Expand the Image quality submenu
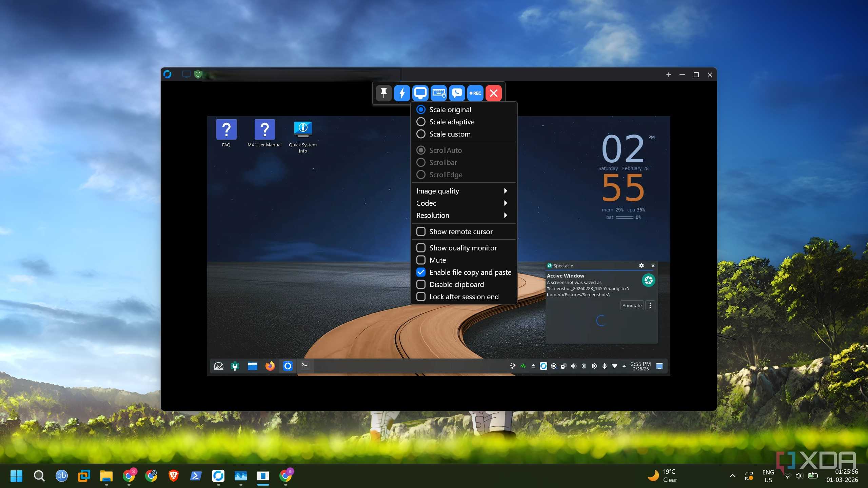 [463, 191]
